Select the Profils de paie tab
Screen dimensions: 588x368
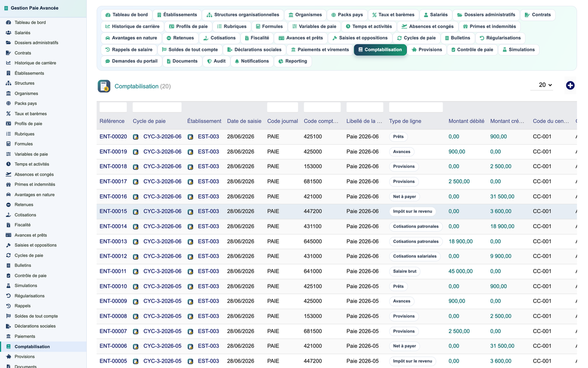(188, 26)
